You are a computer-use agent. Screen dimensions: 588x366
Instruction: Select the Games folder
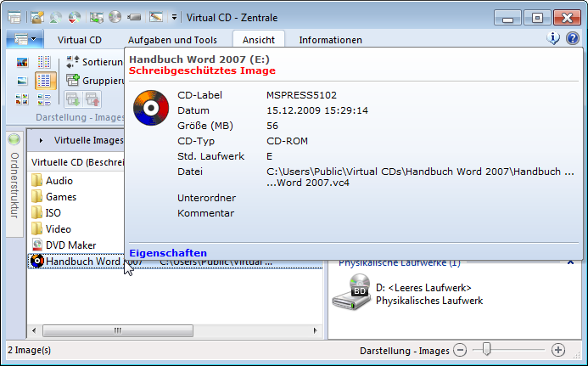coord(53,197)
